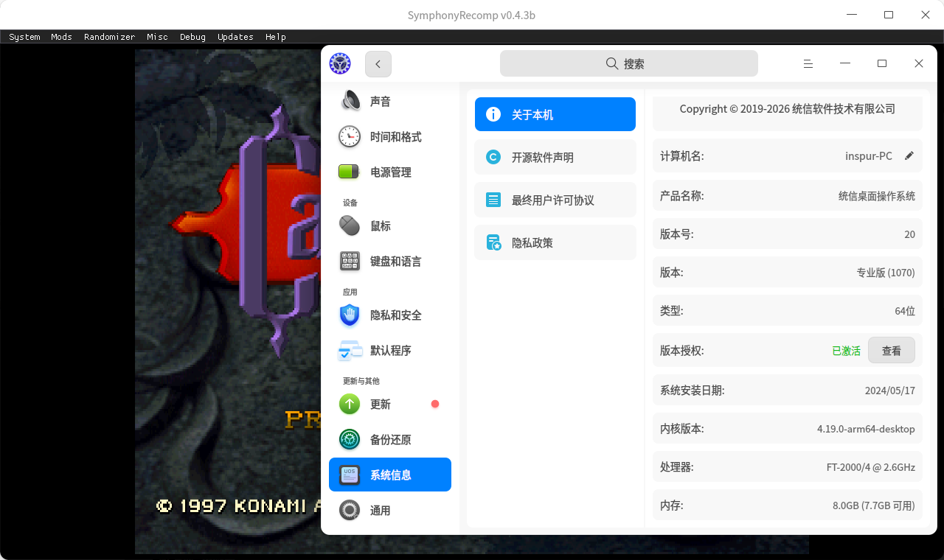Open the Help menu in SymphonyRecomp
The width and height of the screenshot is (944, 560).
(x=275, y=37)
